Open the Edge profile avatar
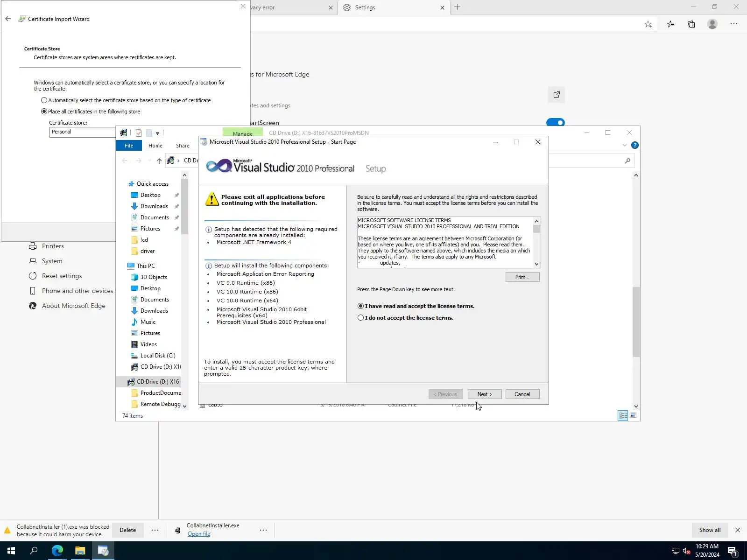 [712, 24]
